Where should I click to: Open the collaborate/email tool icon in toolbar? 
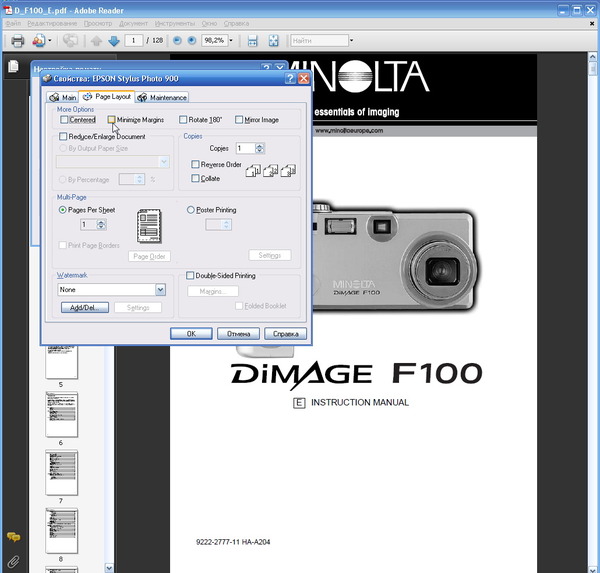[x=39, y=40]
